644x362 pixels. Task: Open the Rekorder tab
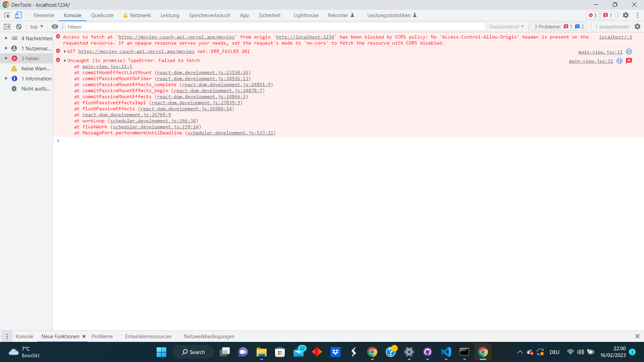[x=341, y=15]
